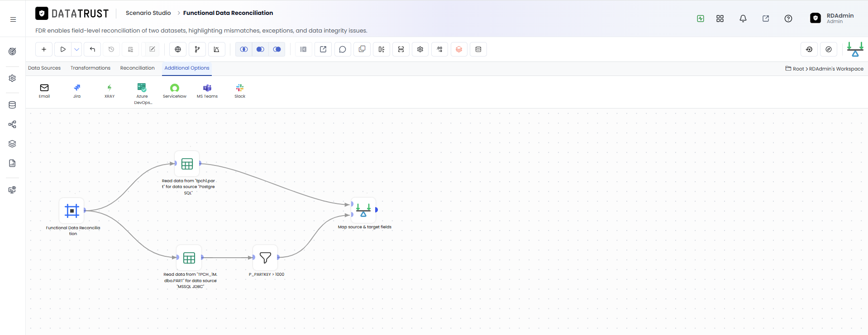Open the comment bubble tool
The height and width of the screenshot is (335, 868).
(x=343, y=49)
